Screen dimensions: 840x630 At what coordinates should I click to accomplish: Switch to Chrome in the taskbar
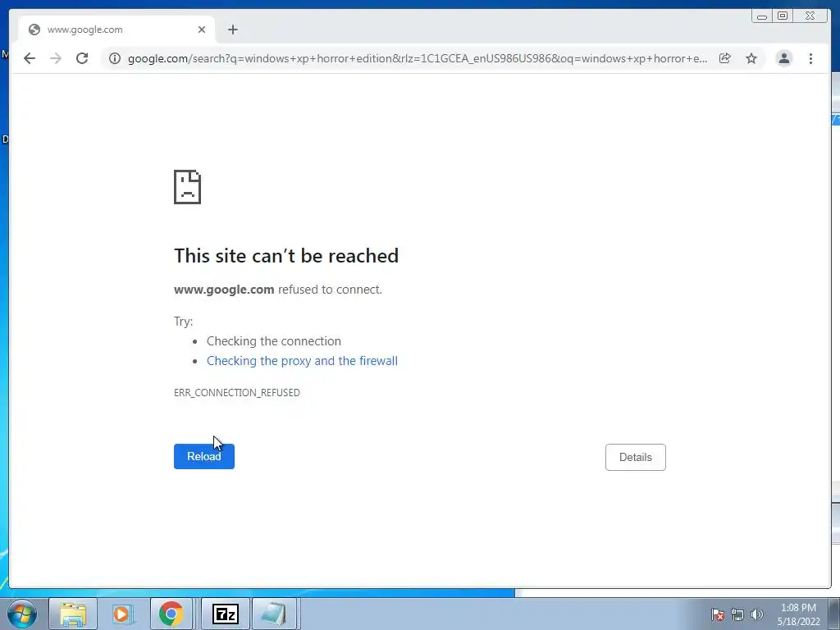171,614
